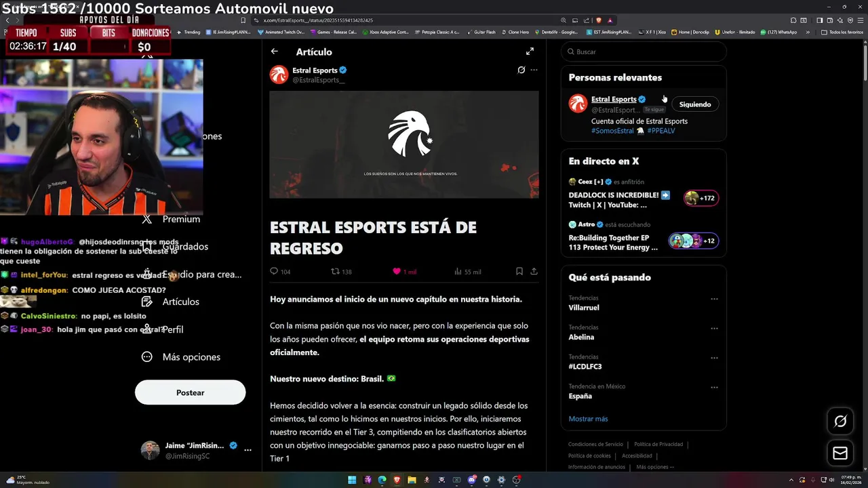The height and width of the screenshot is (488, 868).
Task: Open the Villarruel trending topic
Action: [584, 308]
